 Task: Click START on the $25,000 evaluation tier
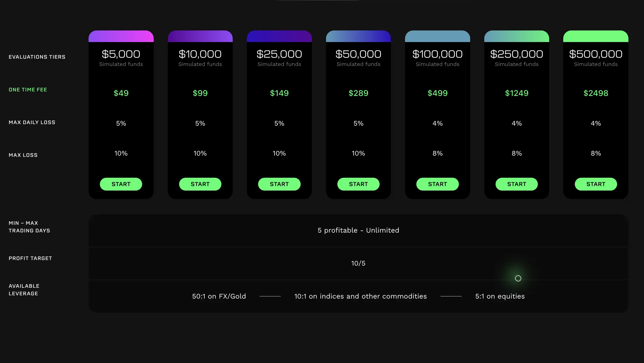(279, 184)
